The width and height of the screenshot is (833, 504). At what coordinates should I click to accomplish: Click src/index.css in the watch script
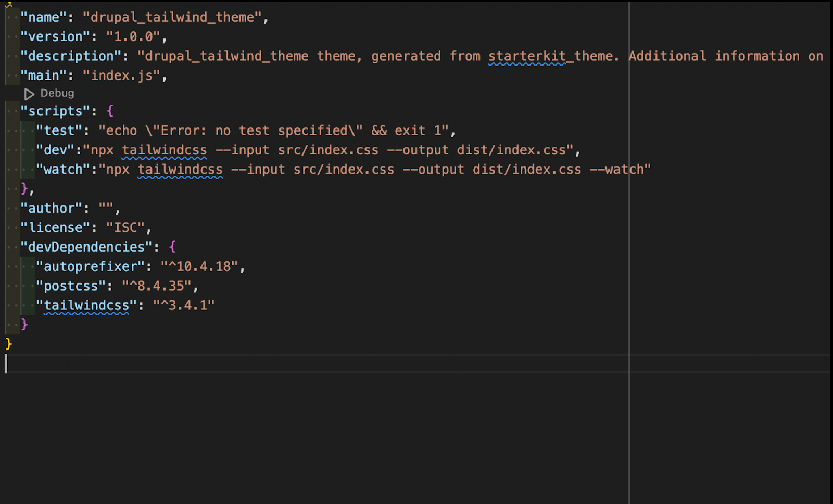tap(344, 170)
